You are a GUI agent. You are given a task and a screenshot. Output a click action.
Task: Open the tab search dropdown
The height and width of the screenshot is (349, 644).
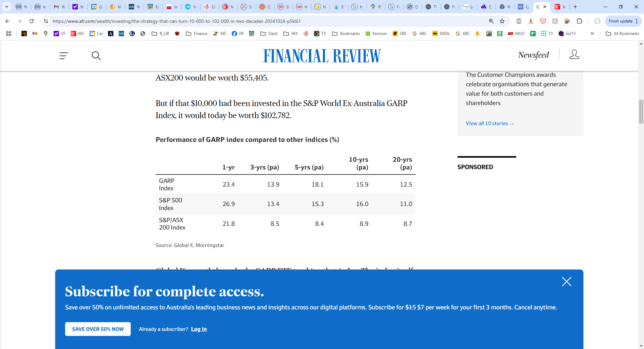click(6, 7)
